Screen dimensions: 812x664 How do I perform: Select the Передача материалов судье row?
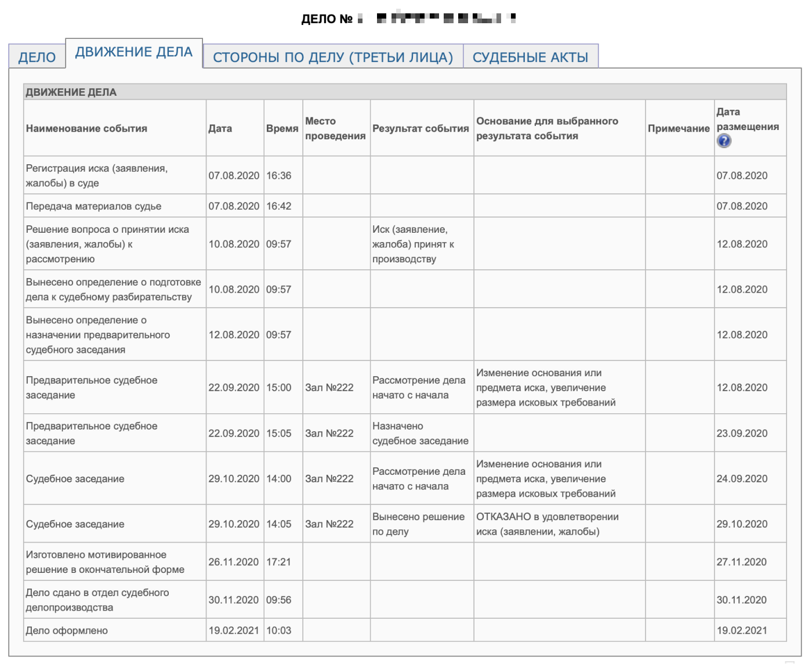[405, 206]
